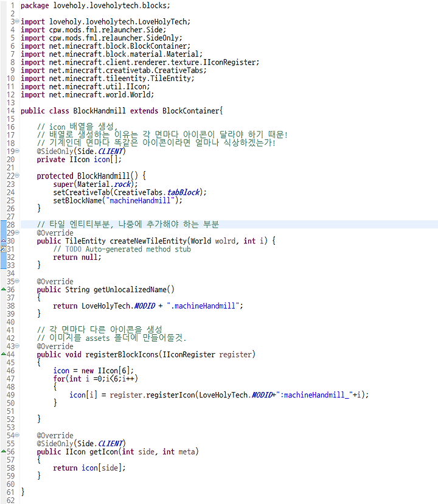Click the creativetab.CreativeTabs import line

[x=114, y=71]
